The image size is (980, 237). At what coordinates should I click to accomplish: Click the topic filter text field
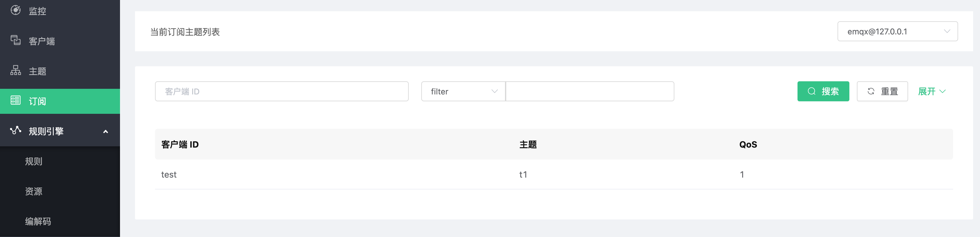coord(590,92)
